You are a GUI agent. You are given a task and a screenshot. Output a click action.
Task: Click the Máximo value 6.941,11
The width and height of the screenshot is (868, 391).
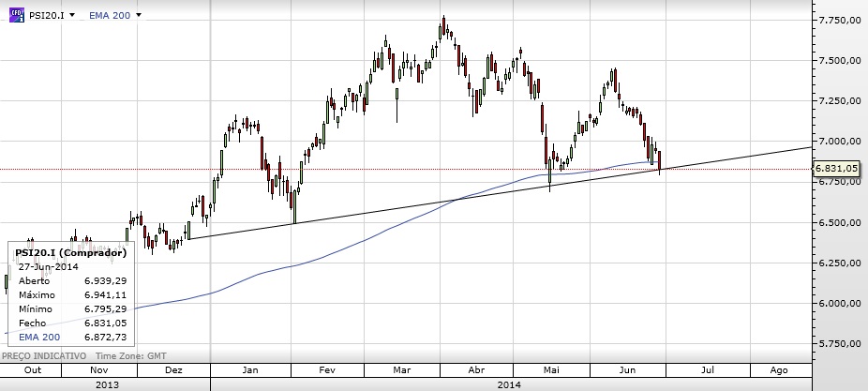105,295
